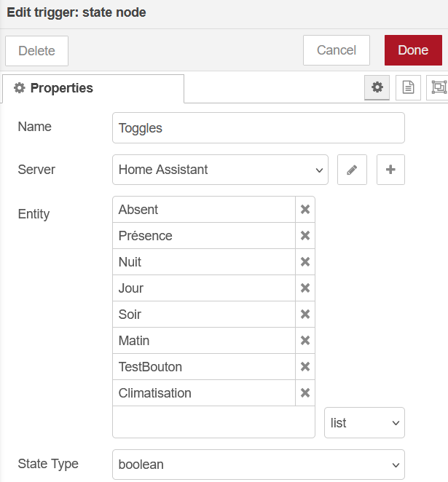448x482 pixels.
Task: Click the Cancel button
Action: click(x=337, y=50)
